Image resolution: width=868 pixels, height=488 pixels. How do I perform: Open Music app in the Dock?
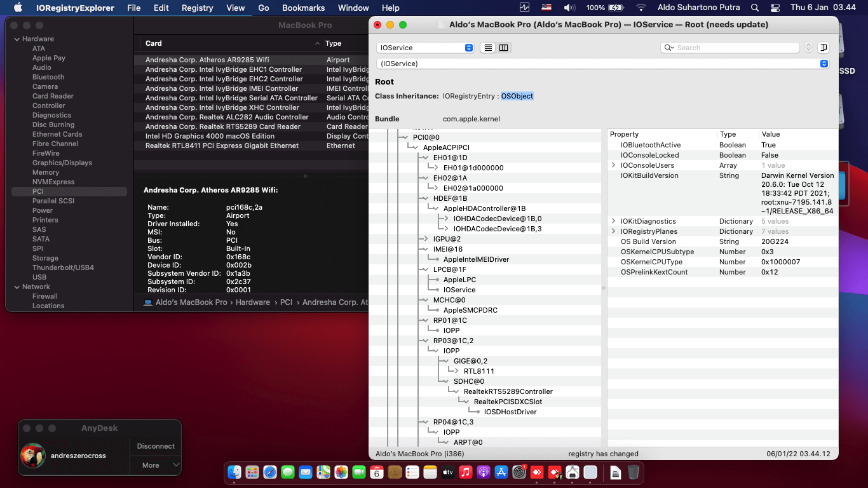tap(465, 472)
